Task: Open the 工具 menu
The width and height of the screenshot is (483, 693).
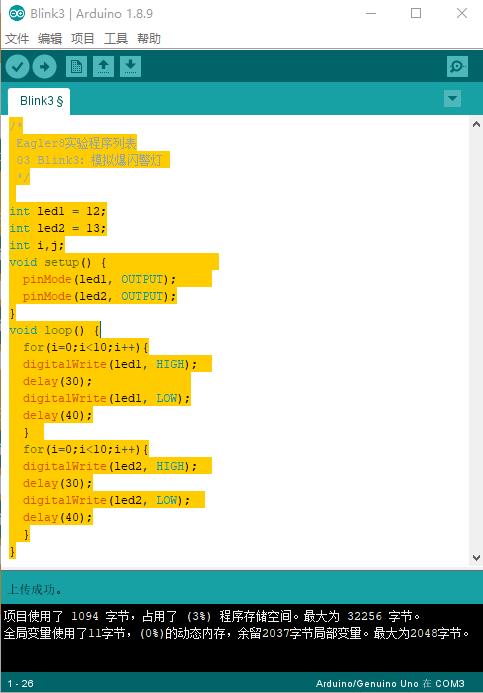Action: (116, 39)
